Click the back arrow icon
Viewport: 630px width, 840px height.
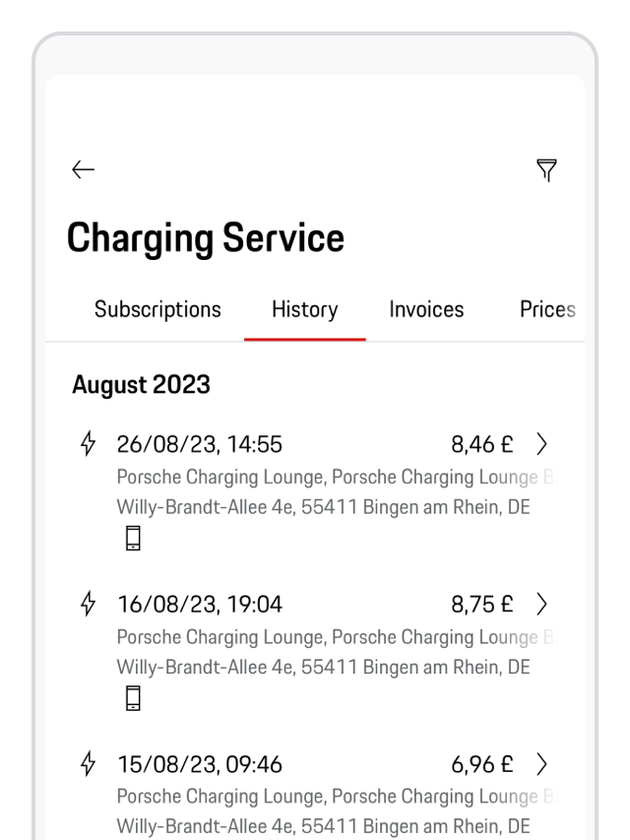pyautogui.click(x=83, y=169)
